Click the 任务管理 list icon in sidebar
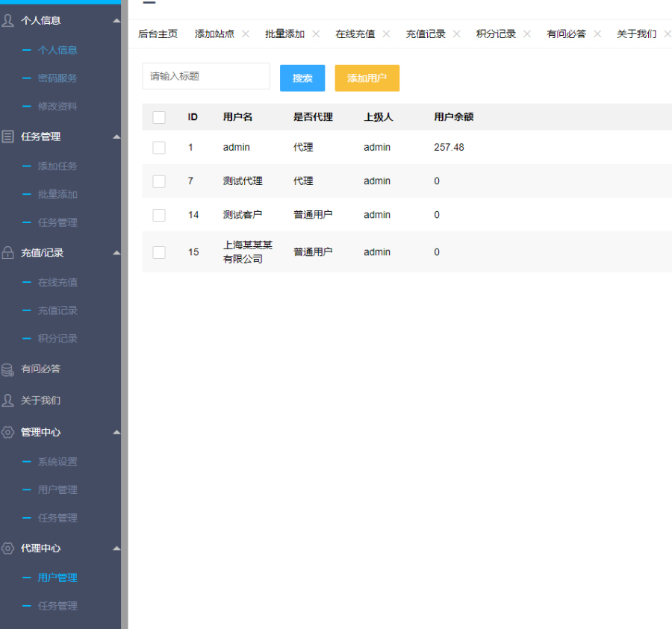The height and width of the screenshot is (629, 672). coord(8,137)
